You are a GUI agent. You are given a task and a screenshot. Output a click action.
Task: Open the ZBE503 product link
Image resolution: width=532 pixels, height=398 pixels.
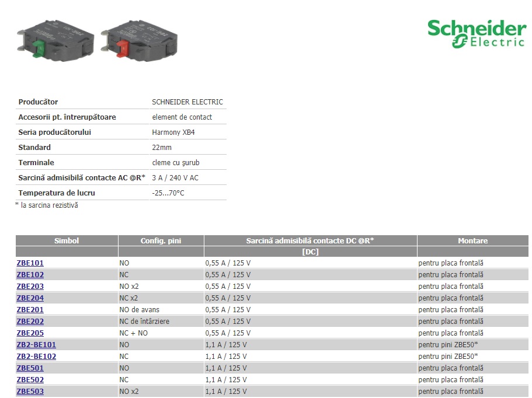pos(30,392)
